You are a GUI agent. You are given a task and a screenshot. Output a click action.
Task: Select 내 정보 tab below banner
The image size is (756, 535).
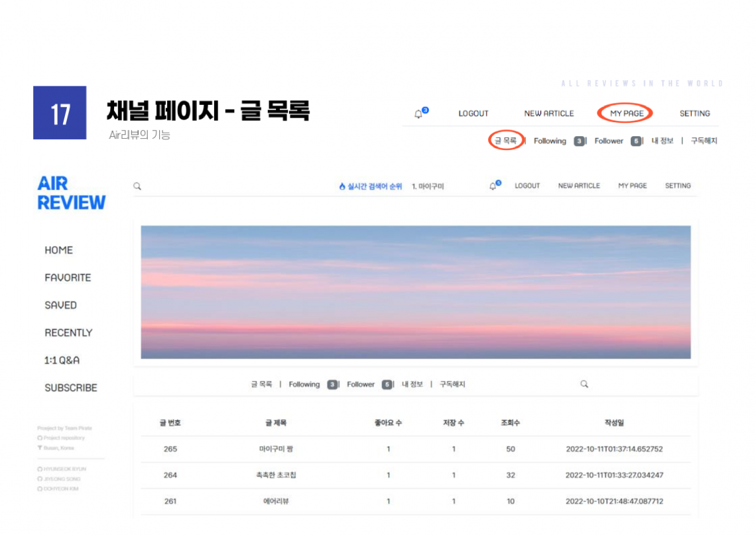click(x=412, y=384)
